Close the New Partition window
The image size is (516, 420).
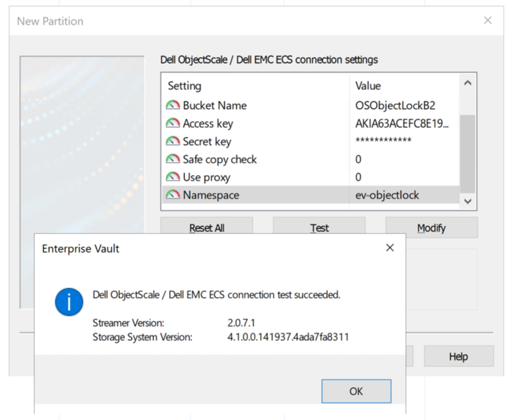pyautogui.click(x=488, y=20)
